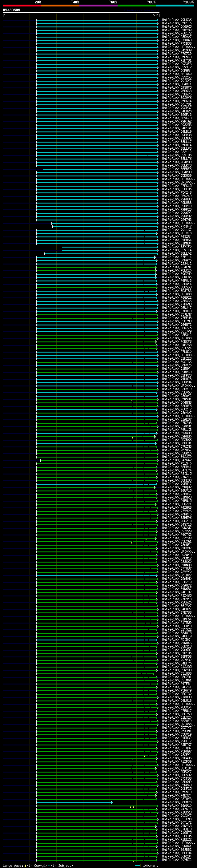197x868 pixels.
Task: Click hit label UniRef100_Q84VE1
Action: 176,84
